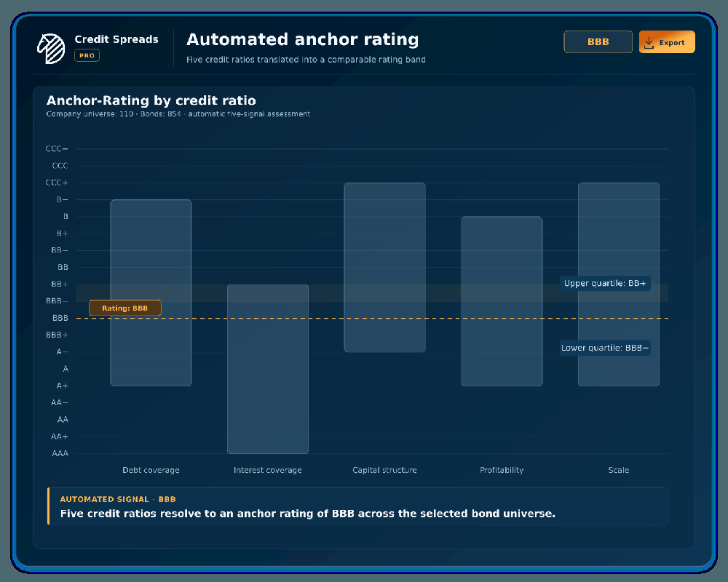Image resolution: width=728 pixels, height=582 pixels.
Task: Open the BBB rating selector
Action: tap(598, 42)
